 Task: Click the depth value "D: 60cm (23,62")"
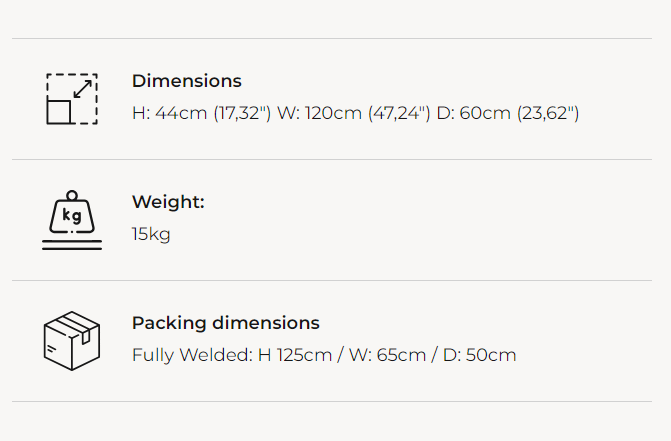(x=508, y=112)
